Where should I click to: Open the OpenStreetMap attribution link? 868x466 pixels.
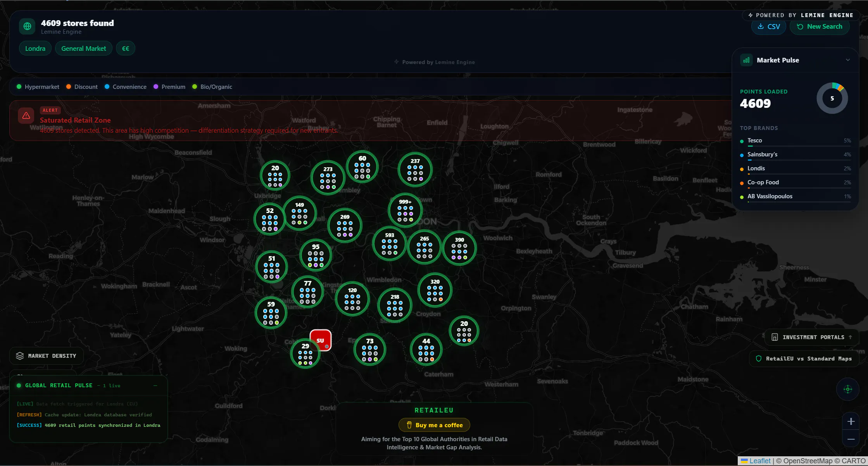(808, 461)
